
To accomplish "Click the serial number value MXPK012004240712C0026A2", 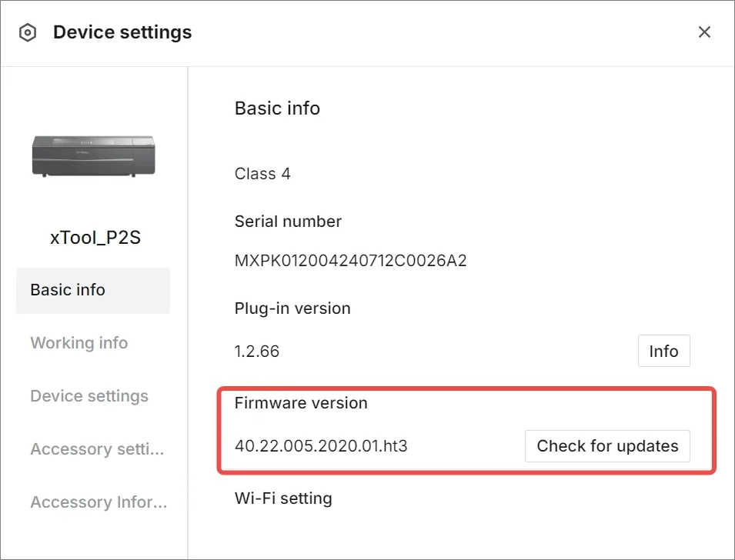I will [351, 261].
